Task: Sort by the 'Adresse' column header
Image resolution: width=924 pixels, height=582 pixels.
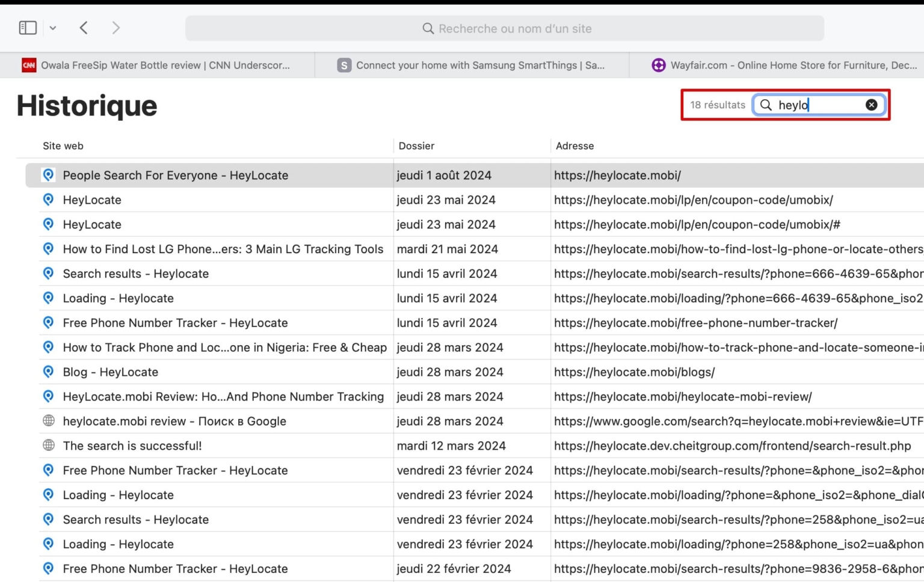Action: tap(574, 145)
